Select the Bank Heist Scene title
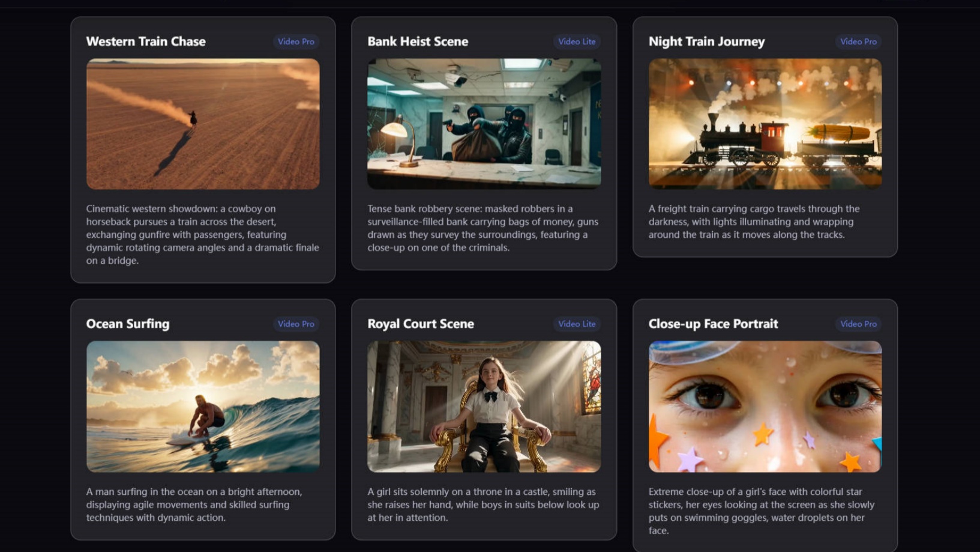980x552 pixels. [418, 41]
